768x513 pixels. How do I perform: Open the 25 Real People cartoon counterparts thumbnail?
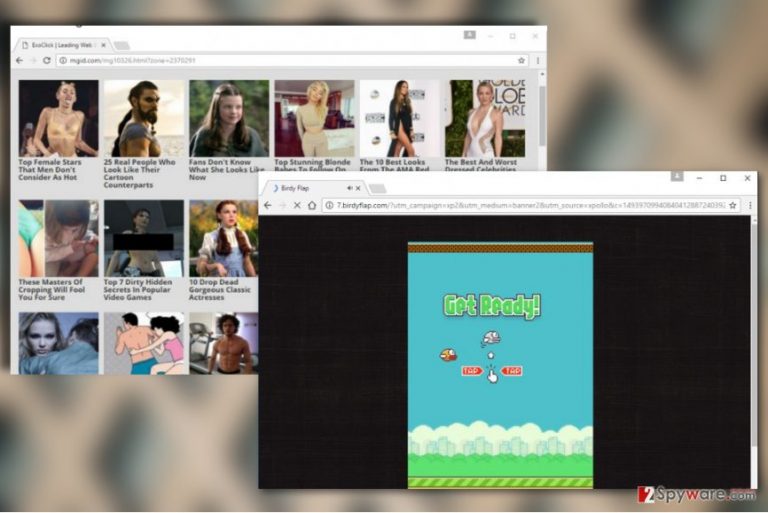click(x=144, y=118)
